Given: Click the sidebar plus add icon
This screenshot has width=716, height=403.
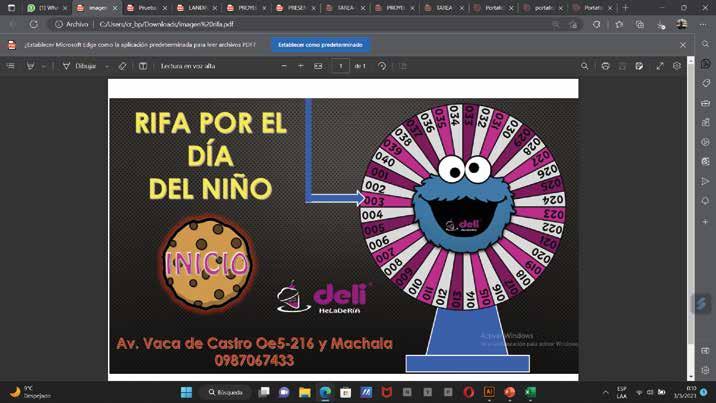Looking at the screenshot, I should pyautogui.click(x=705, y=221).
